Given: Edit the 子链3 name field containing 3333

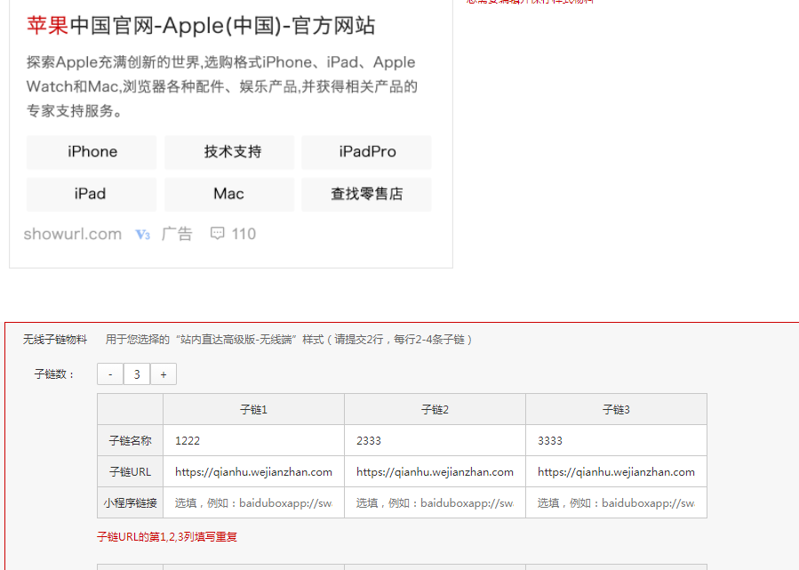Looking at the screenshot, I should [x=616, y=441].
